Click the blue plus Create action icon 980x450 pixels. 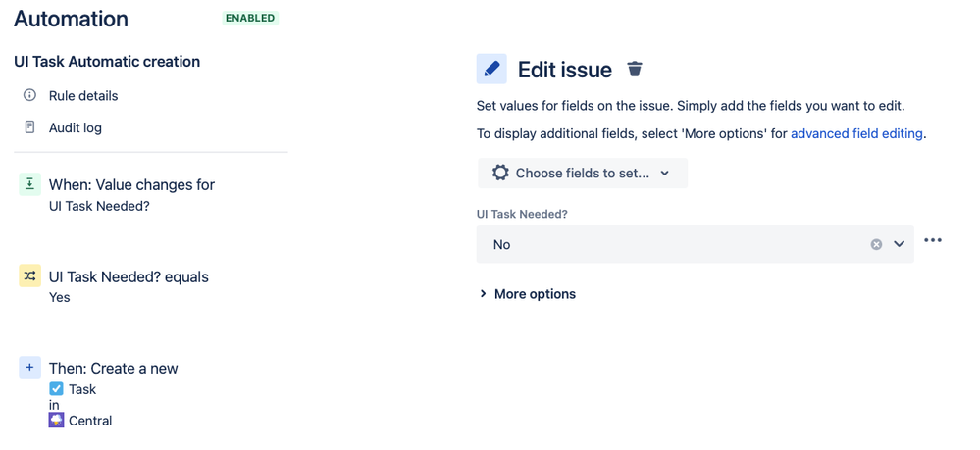30,368
